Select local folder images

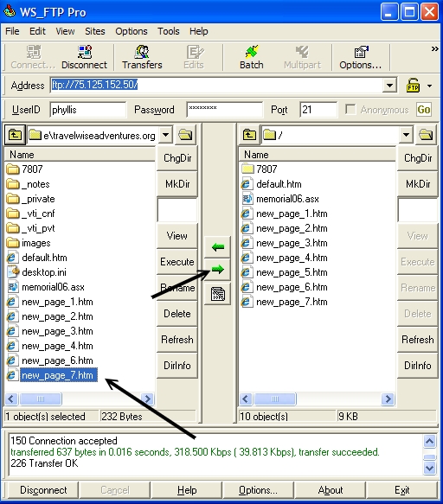pos(29,243)
